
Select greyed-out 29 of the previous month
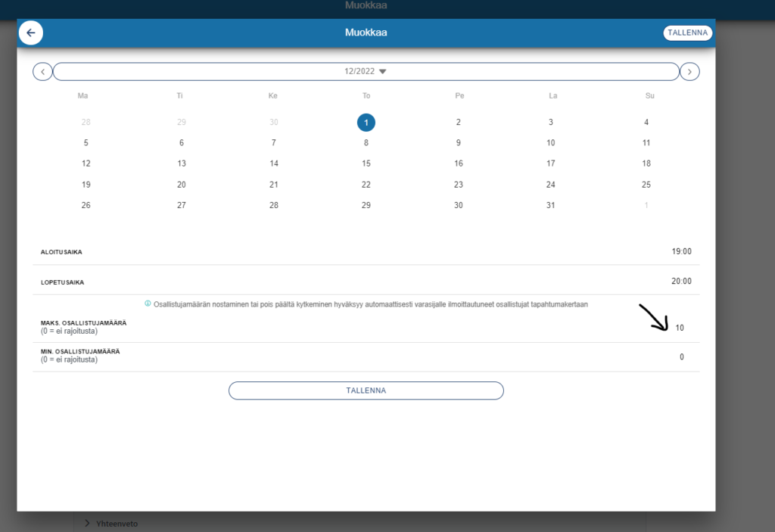(x=182, y=122)
